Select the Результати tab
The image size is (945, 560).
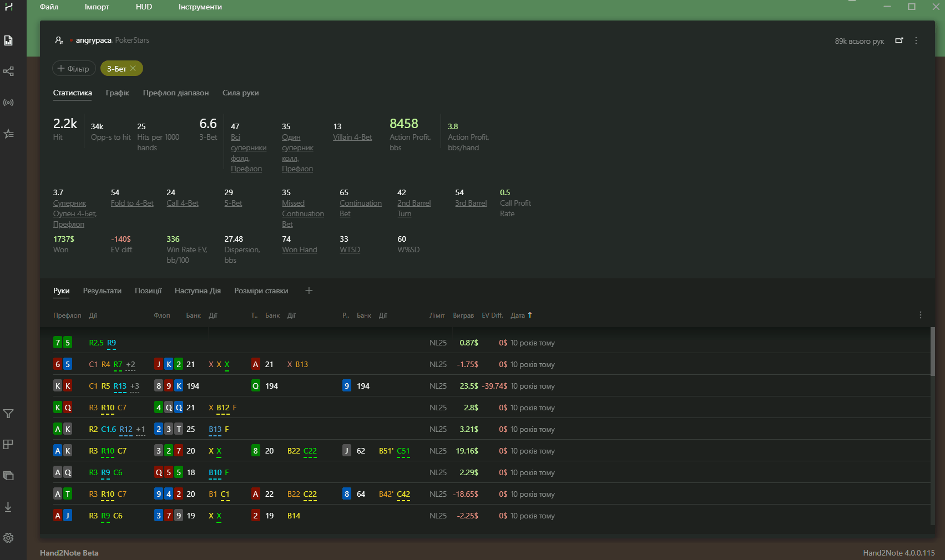click(102, 291)
